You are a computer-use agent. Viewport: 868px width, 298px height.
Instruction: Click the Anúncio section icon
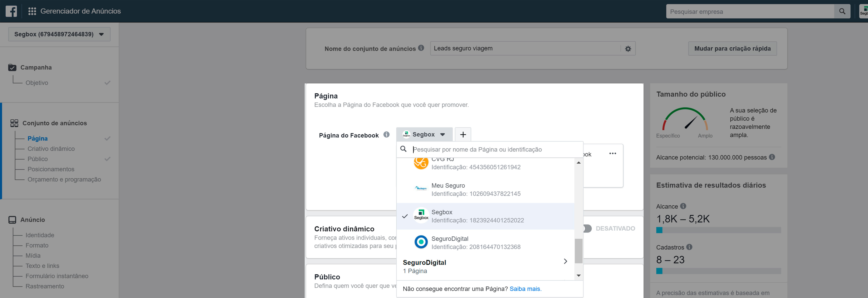click(12, 220)
